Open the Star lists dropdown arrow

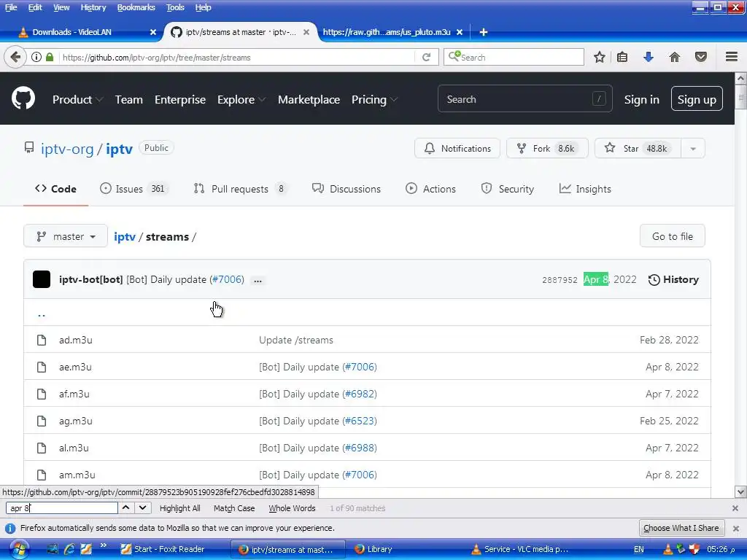(x=693, y=149)
